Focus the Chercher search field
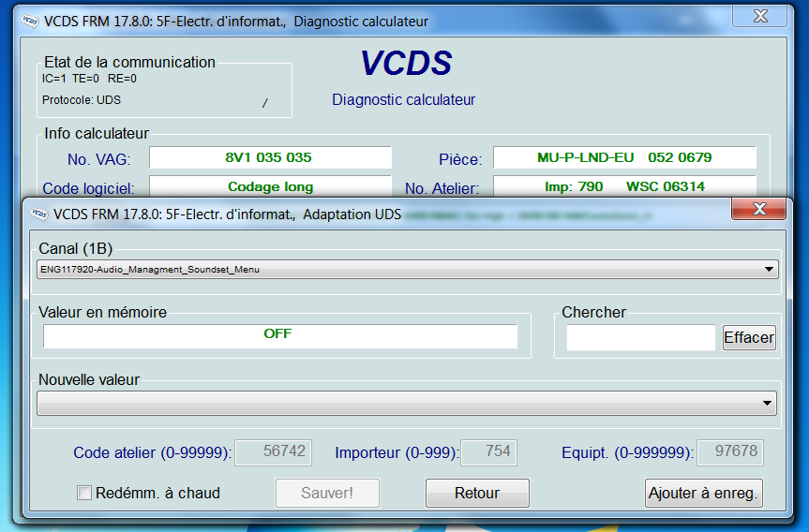 tap(640, 337)
